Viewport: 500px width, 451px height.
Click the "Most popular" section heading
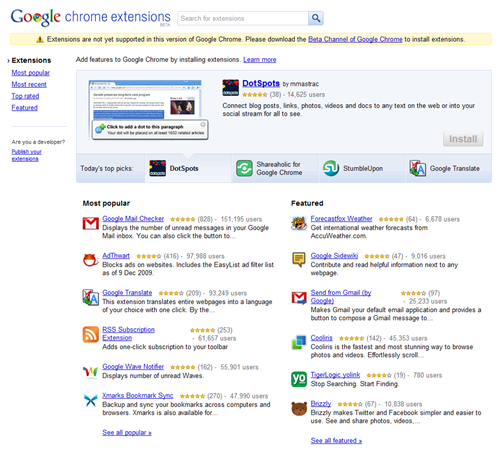click(x=106, y=203)
